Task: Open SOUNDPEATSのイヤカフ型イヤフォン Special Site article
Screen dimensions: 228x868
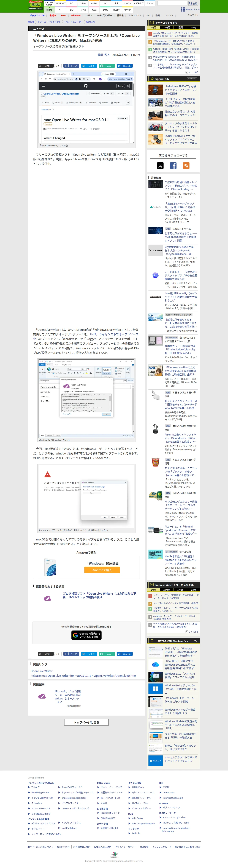Action: [x=181, y=139]
